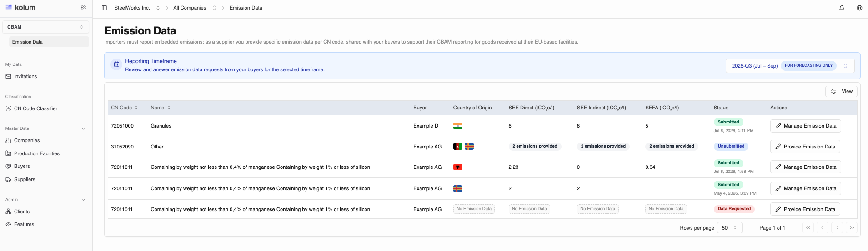Screen dimensions: 868x251
Task: Click Data Requested status badge
Action: 734,209
